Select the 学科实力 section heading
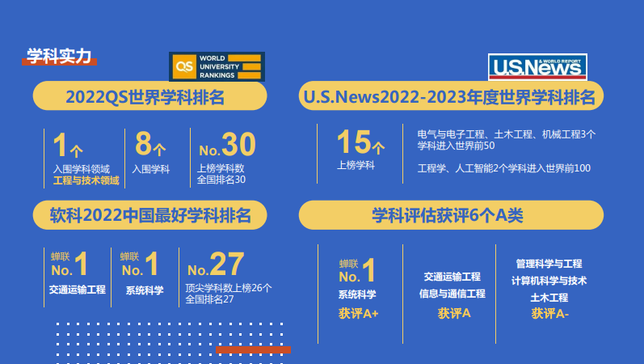This screenshot has width=644, height=364. point(59,57)
